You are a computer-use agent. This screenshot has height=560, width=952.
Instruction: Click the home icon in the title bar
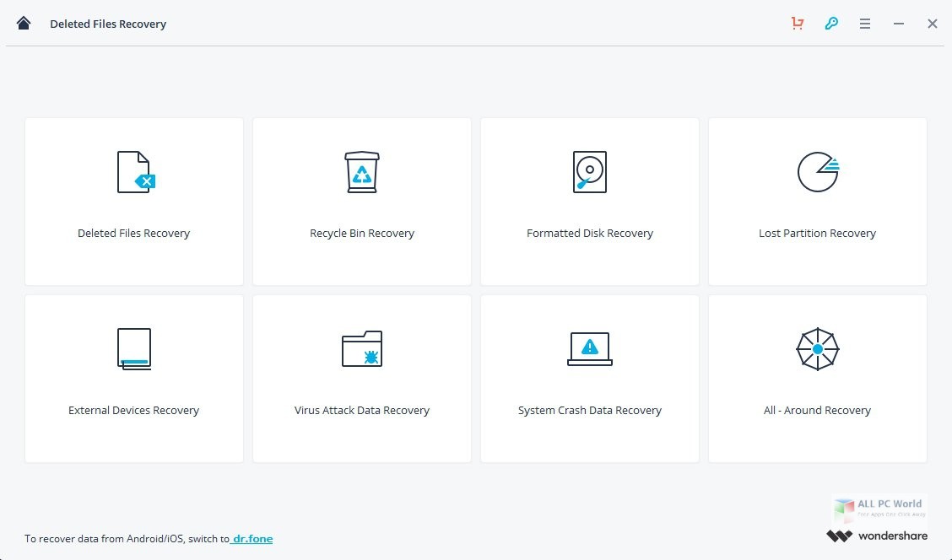tap(23, 23)
